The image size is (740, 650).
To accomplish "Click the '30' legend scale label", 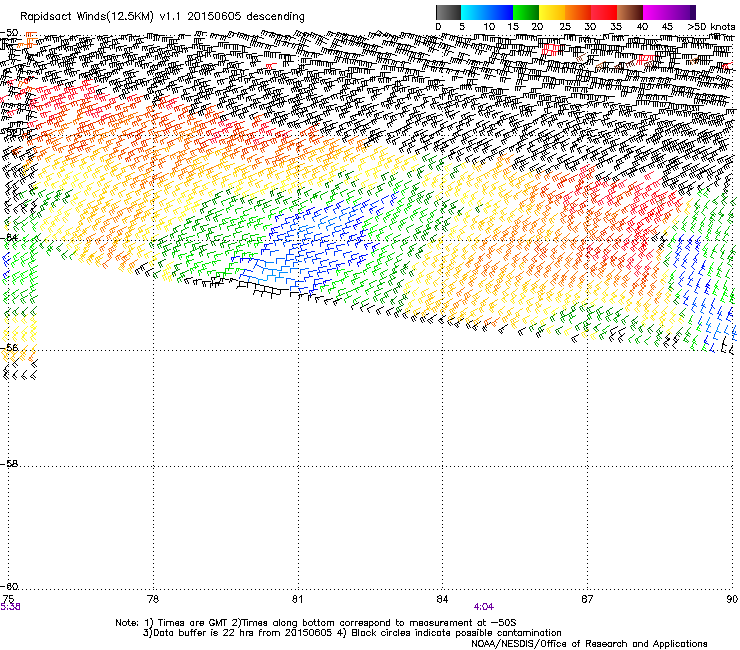I will coord(590,27).
